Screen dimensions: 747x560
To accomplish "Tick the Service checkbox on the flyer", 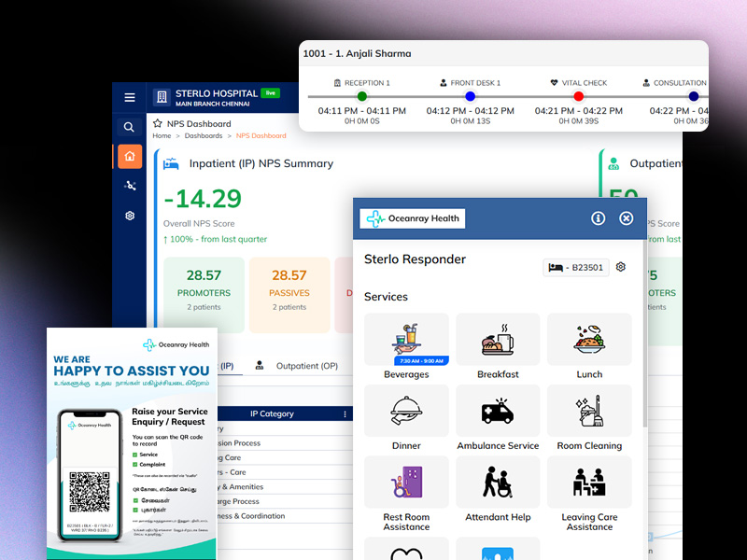I will [135, 455].
